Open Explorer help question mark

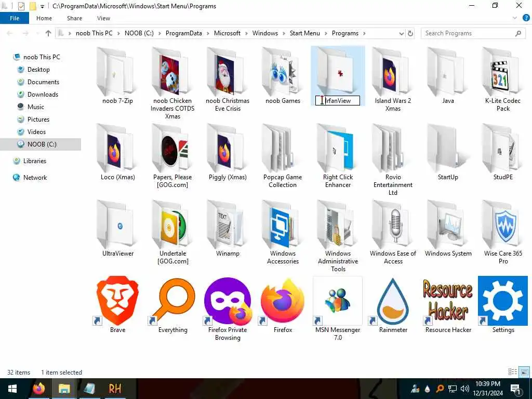click(x=526, y=18)
